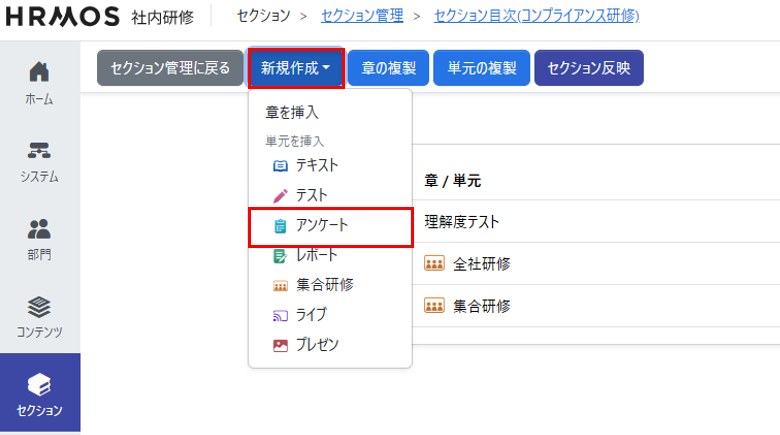Choose ライブ from the insert menu
780x435 pixels.
click(x=311, y=314)
